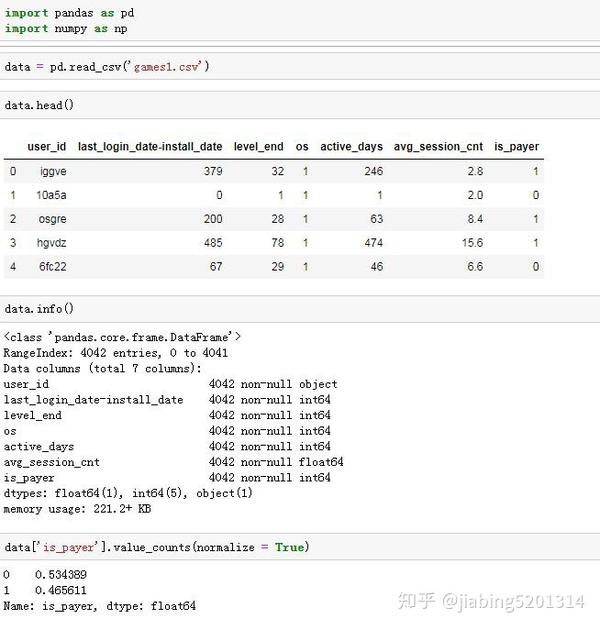The image size is (600, 630).
Task: Click the avg_session_cnt float64 info line
Action: [173, 462]
